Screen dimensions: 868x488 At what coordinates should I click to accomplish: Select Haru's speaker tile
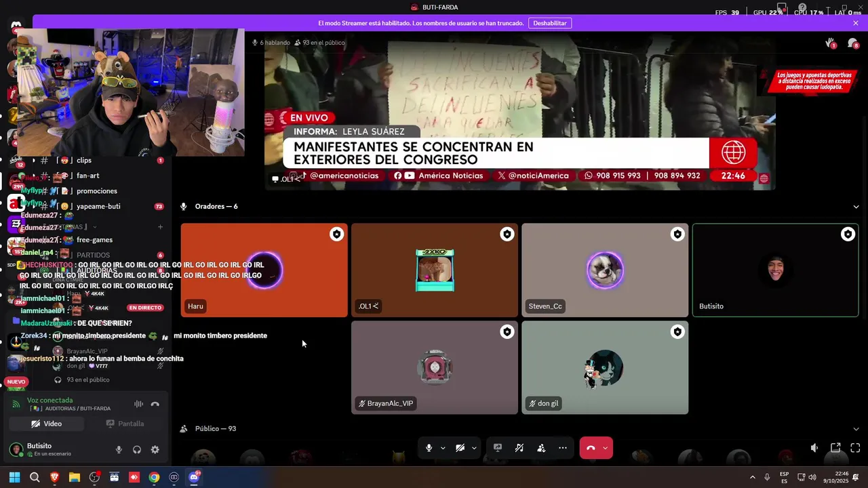coord(264,270)
